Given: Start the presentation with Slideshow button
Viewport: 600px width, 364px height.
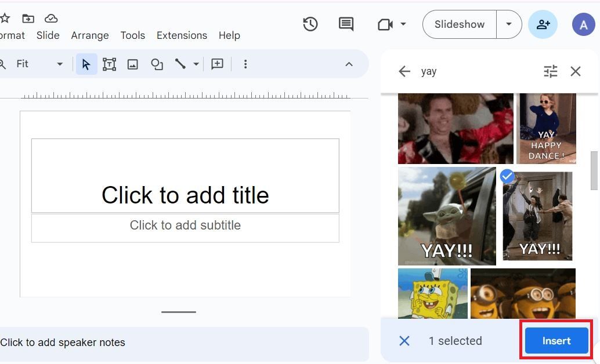Looking at the screenshot, I should point(459,24).
